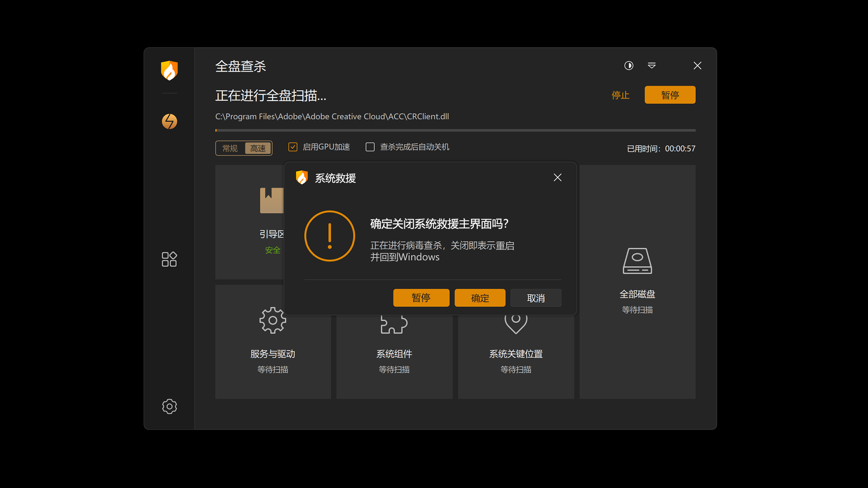Enable 查杀完成后自动关机 checkbox
Image resolution: width=868 pixels, height=488 pixels.
(370, 147)
